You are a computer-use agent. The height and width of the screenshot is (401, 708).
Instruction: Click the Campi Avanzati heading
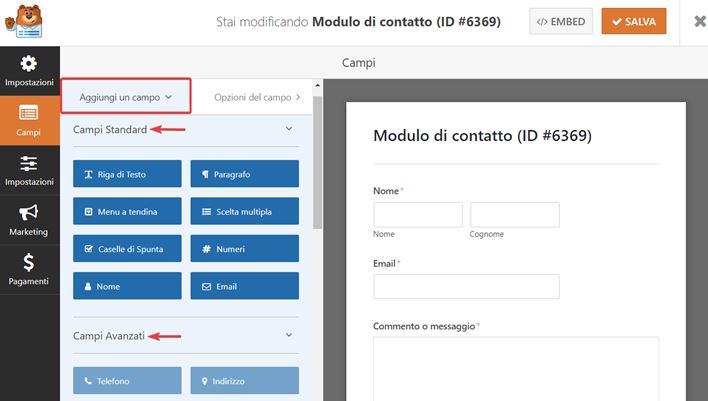[109, 336]
